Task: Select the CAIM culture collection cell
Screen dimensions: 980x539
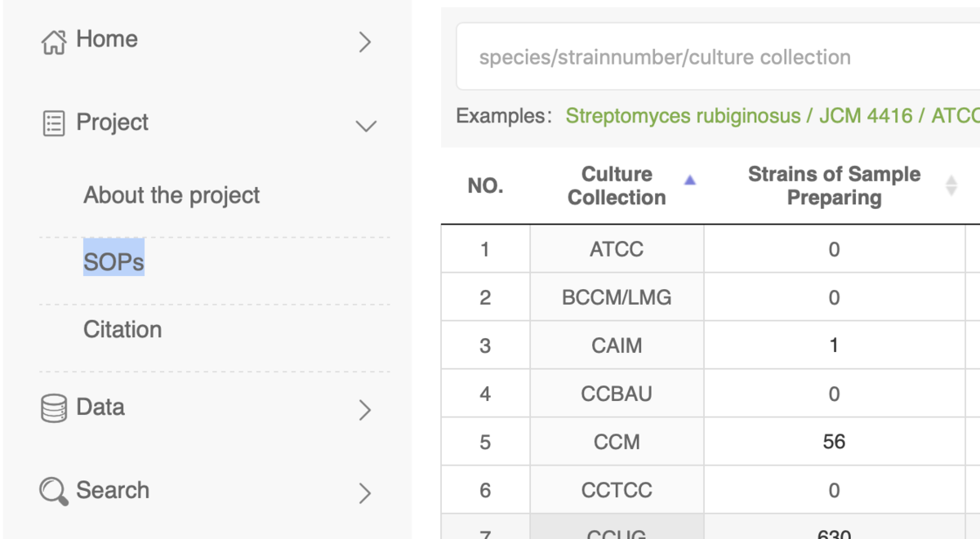Action: [x=617, y=345]
